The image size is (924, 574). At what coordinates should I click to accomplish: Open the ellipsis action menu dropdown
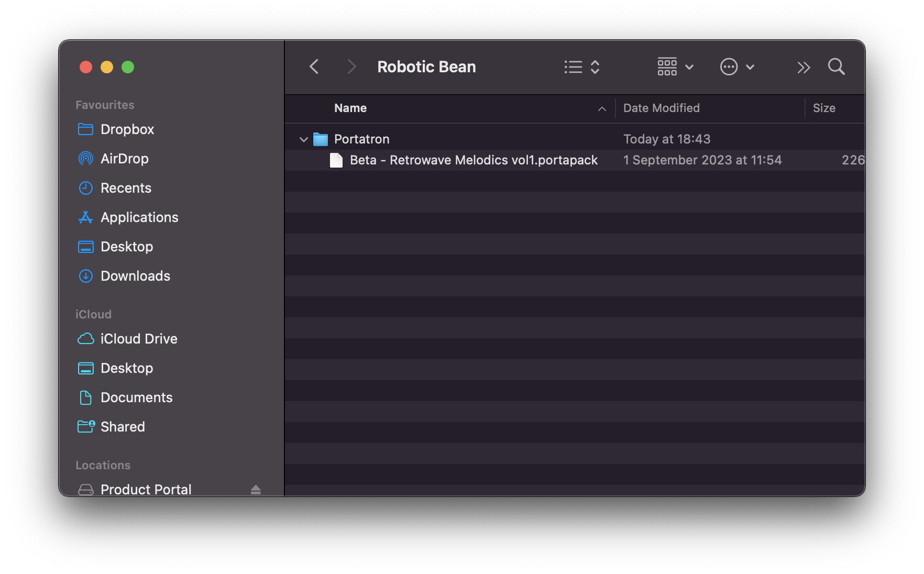(x=736, y=67)
